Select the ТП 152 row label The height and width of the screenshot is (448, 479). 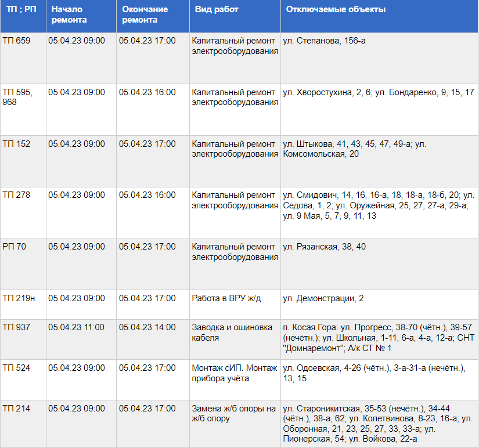point(16,144)
